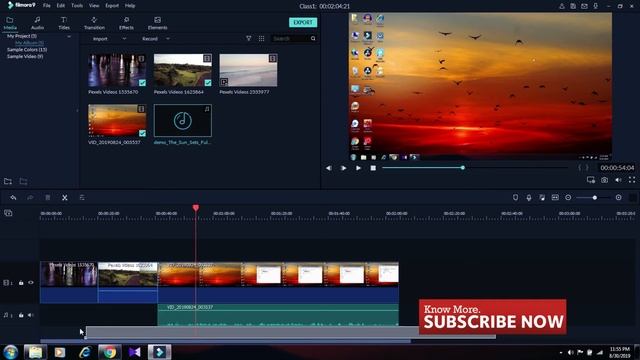Image resolution: width=640 pixels, height=360 pixels.
Task: Click the timeline edit/adjust sliders icon
Action: [82, 198]
